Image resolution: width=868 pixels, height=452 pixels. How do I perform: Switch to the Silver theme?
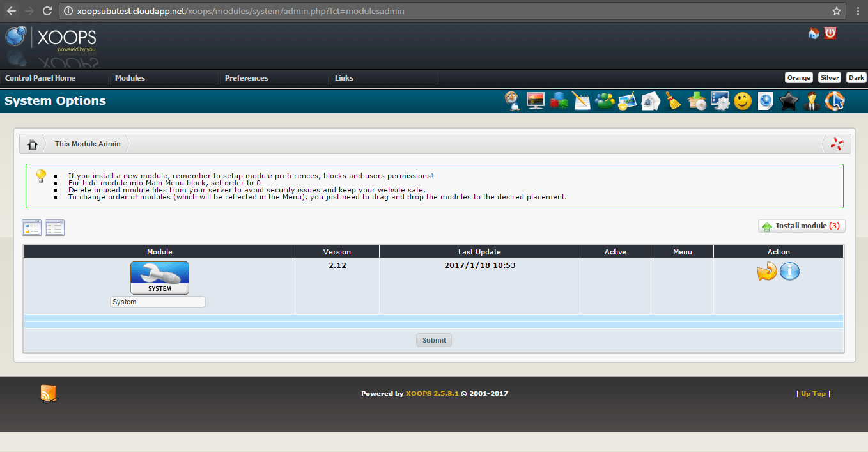830,78
